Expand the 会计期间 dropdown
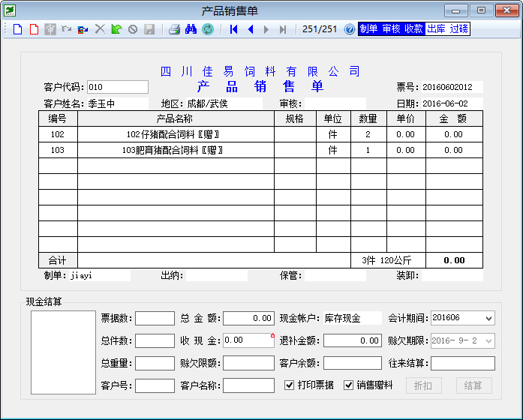Viewport: 523px width, 420px height. pyautogui.click(x=488, y=318)
